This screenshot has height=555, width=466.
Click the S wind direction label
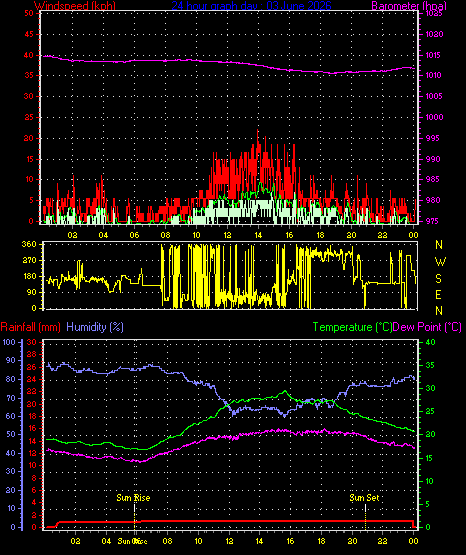click(x=438, y=279)
